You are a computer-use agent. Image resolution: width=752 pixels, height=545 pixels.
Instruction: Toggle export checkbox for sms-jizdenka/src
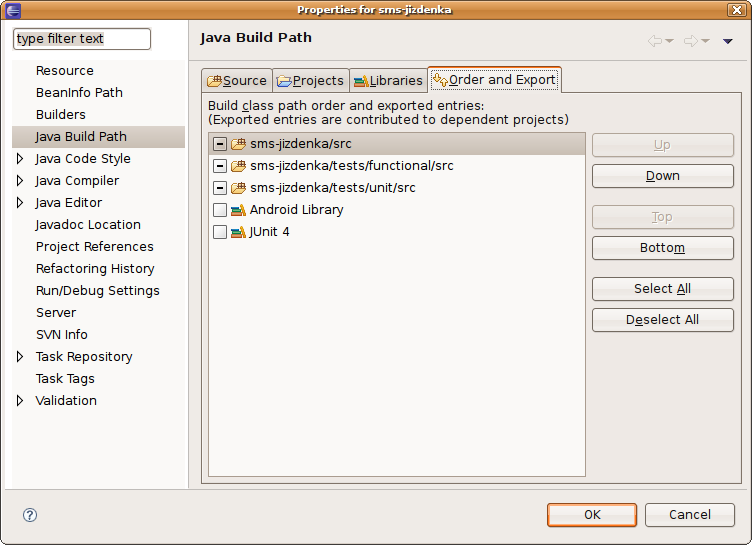click(220, 143)
